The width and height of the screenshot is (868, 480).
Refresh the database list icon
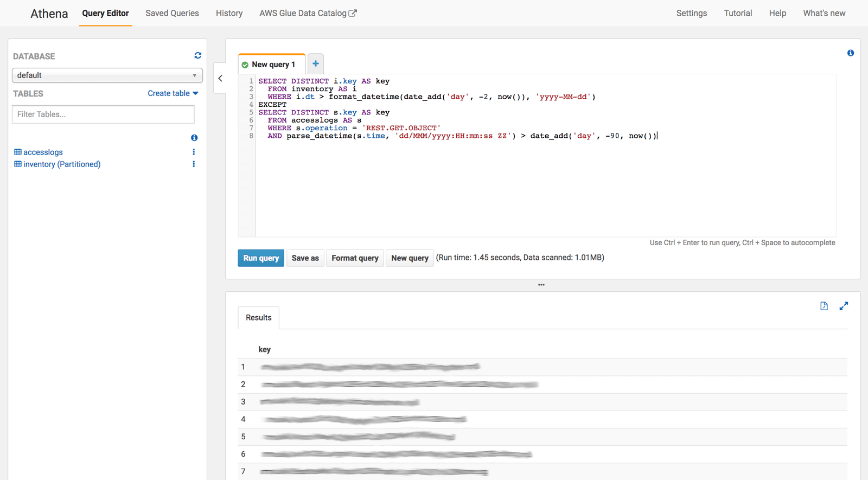click(x=197, y=55)
